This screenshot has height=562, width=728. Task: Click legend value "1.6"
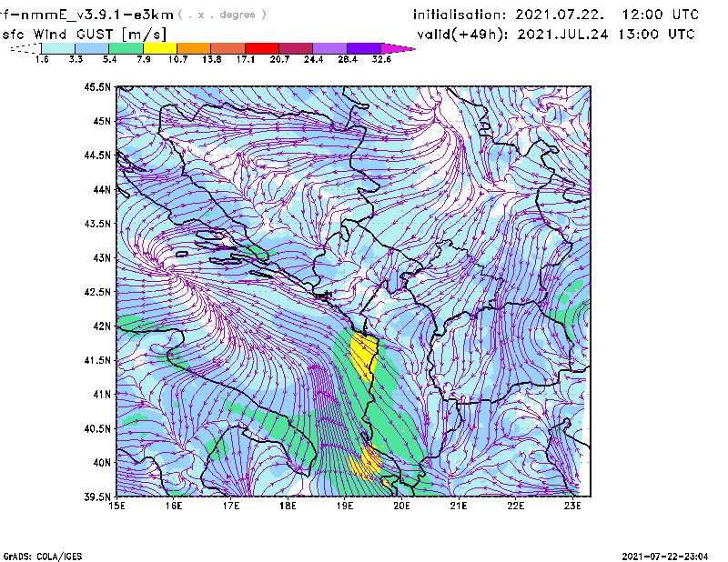click(42, 59)
